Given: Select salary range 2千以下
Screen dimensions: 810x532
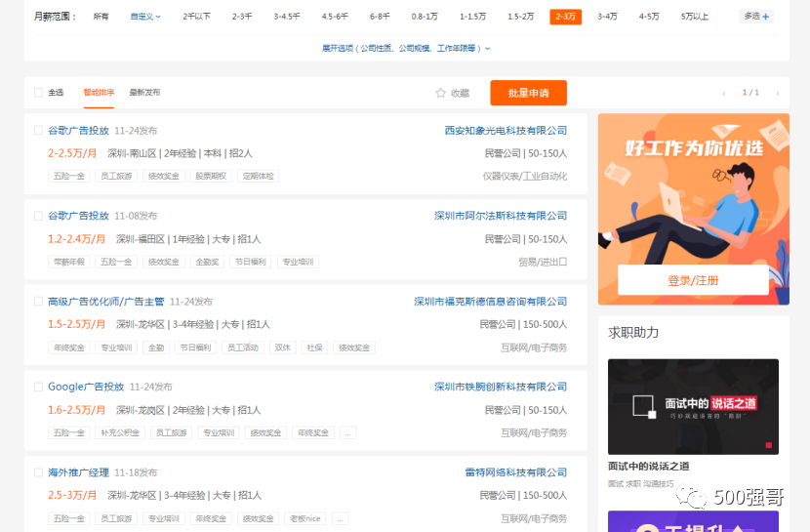Looking at the screenshot, I should [x=197, y=17].
